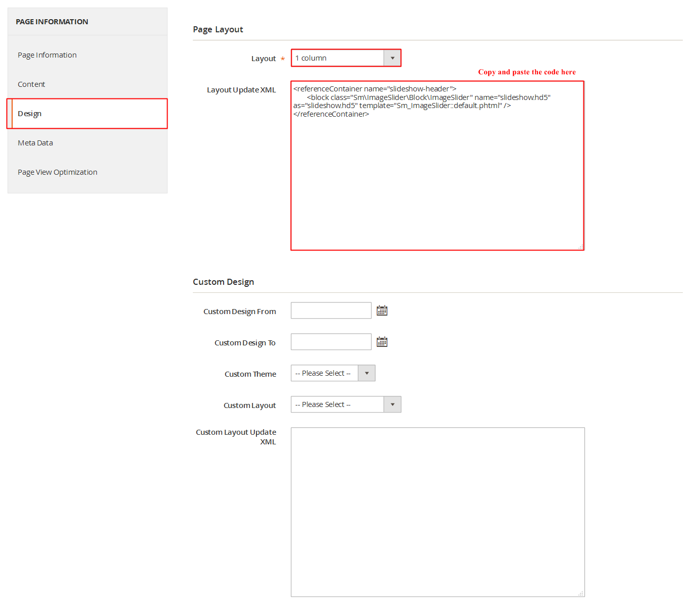Click inside the Custom Layout Update XML textarea
Screen dimensions: 700x612
(438, 512)
